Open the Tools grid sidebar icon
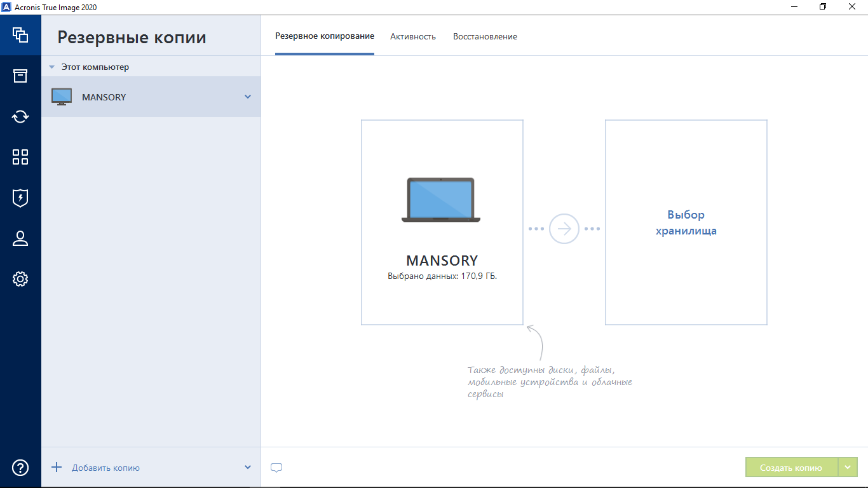The height and width of the screenshot is (488, 868). (x=20, y=157)
